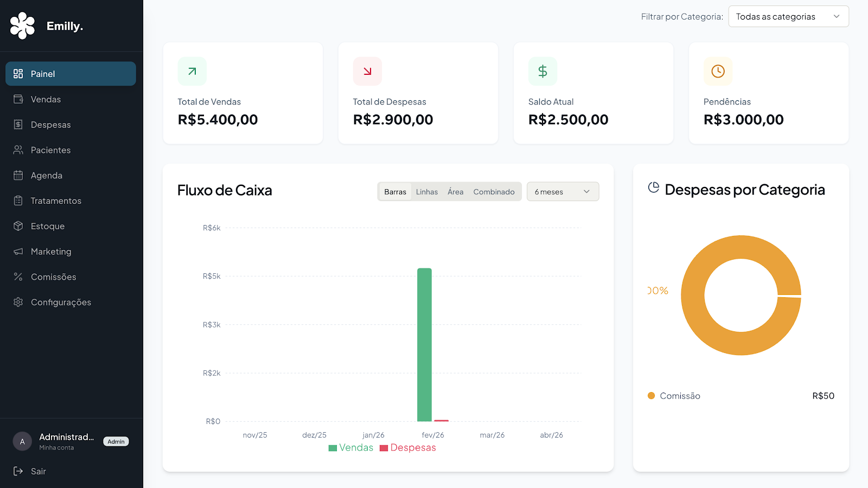Keep Barras mode selected in Fluxo de Caixa

pyautogui.click(x=395, y=191)
